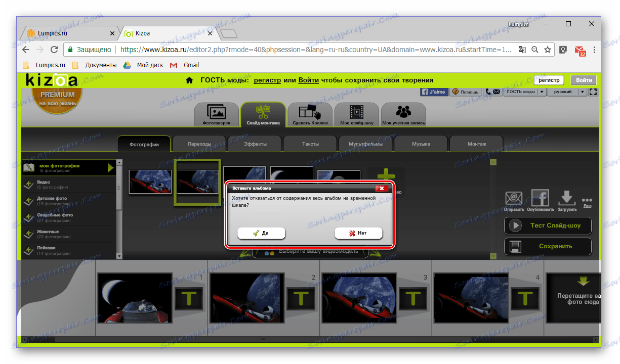This screenshot has height=364, width=620.
Task: Click the регистр button
Action: (549, 80)
